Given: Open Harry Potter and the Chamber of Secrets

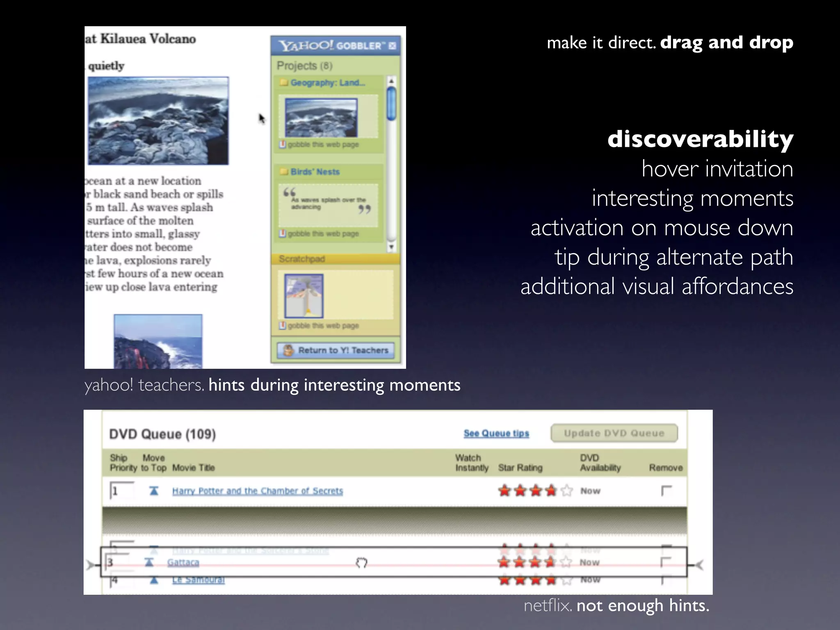Looking at the screenshot, I should 258,491.
